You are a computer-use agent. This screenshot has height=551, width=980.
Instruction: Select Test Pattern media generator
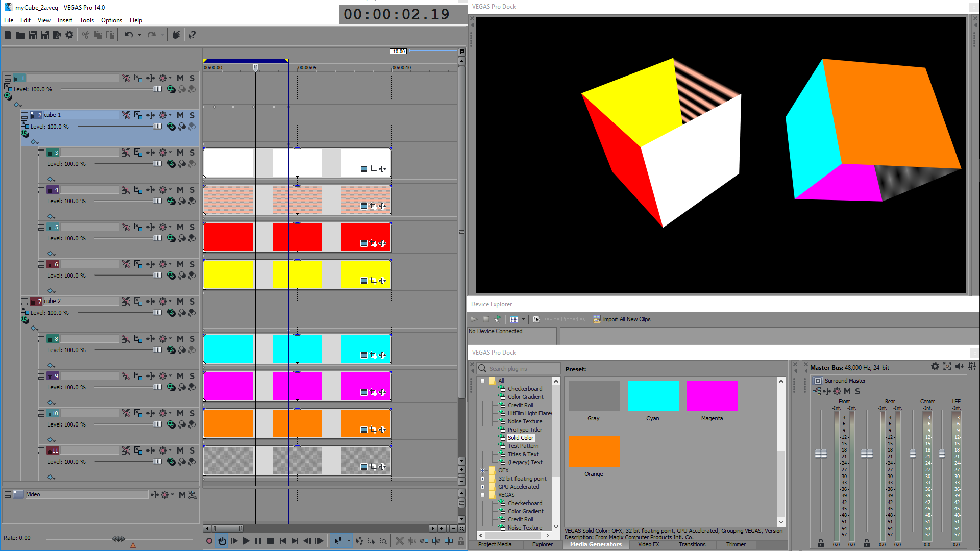tap(523, 446)
